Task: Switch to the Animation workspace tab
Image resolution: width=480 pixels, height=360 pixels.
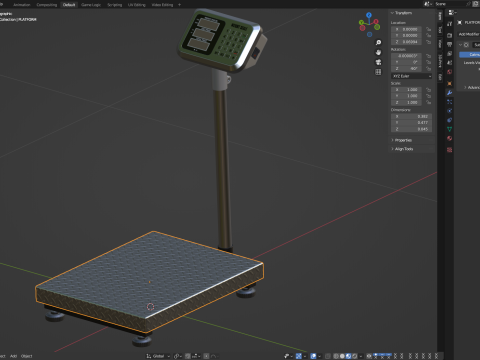Action: pos(22,5)
